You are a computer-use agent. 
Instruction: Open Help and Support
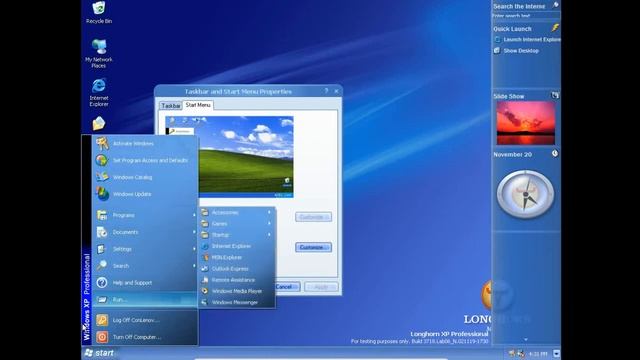[x=145, y=282]
